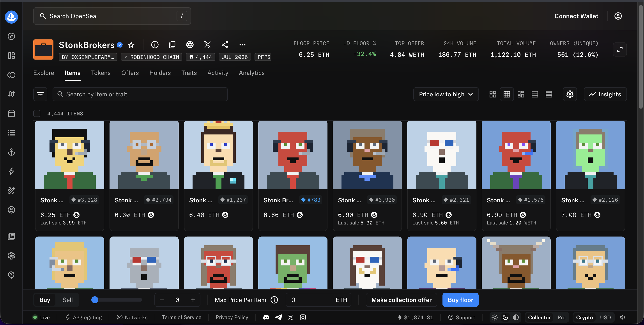Viewport: 644px width, 325px height.
Task: Open the filters panel icon
Action: pyautogui.click(x=40, y=94)
